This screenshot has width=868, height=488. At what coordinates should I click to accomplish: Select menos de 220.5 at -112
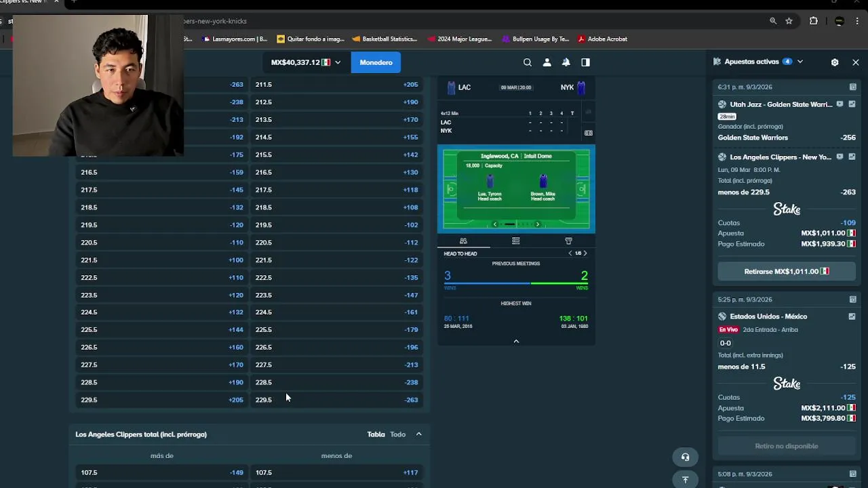[336, 243]
